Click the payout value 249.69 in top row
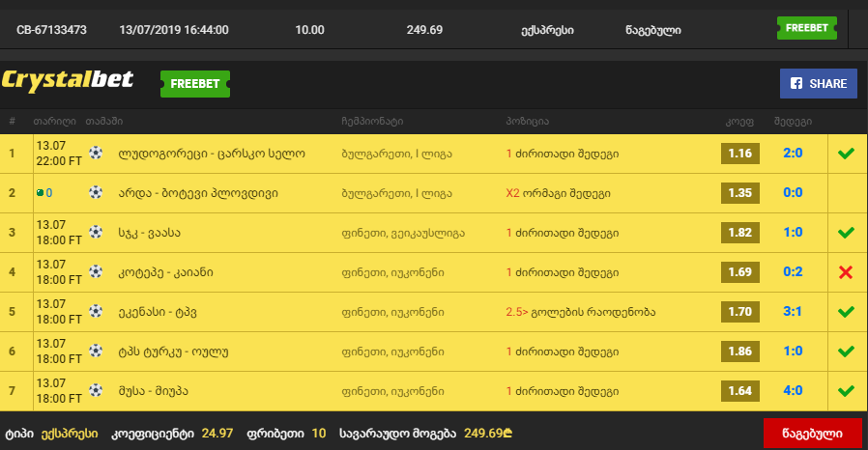The height and width of the screenshot is (450, 868). [424, 30]
